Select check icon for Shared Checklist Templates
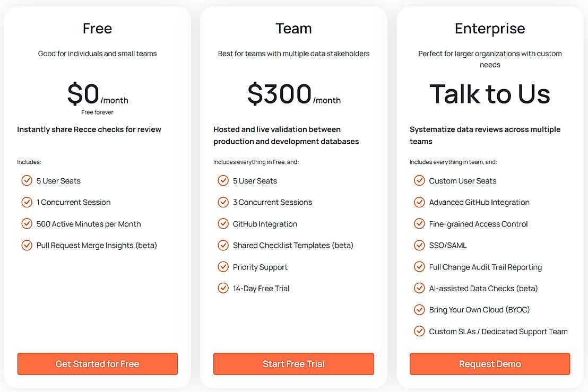This screenshot has width=588, height=392. click(223, 245)
